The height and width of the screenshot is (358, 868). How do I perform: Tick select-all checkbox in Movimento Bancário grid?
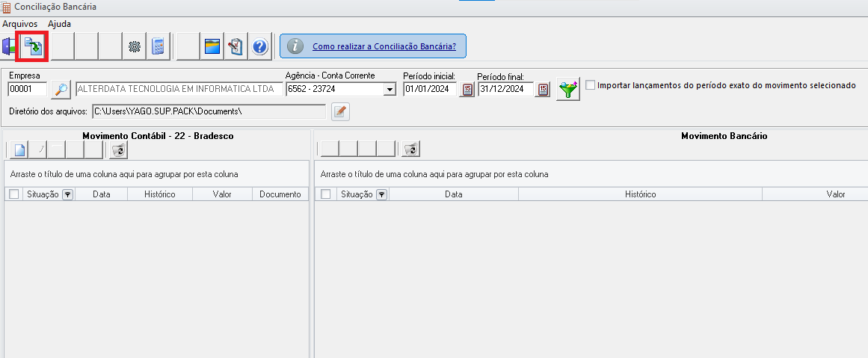(325, 194)
